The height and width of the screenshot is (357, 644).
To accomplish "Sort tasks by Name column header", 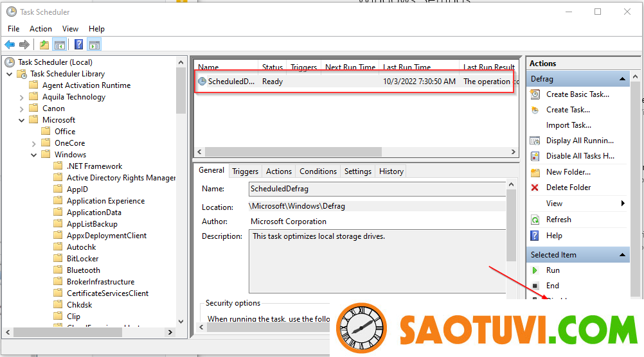I will pyautogui.click(x=226, y=67).
